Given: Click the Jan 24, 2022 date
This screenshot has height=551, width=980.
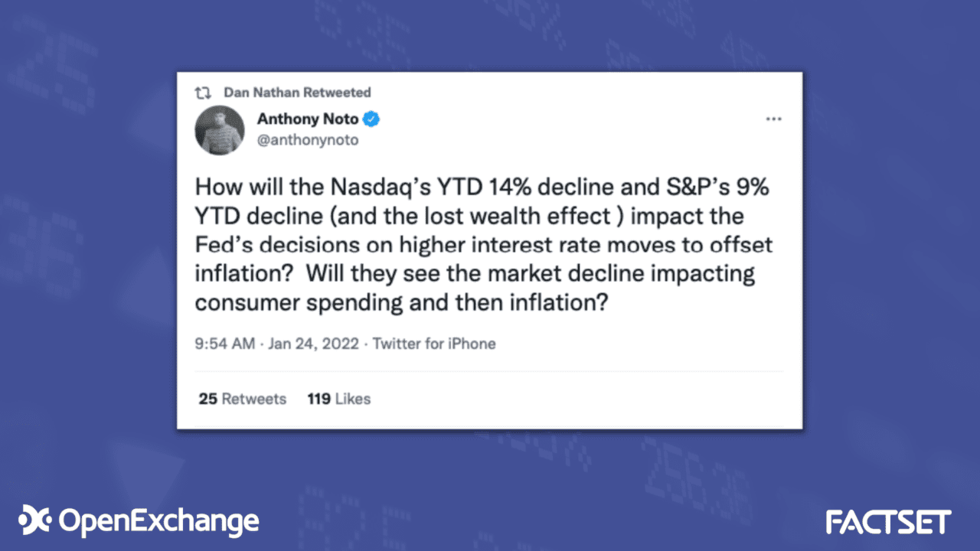Looking at the screenshot, I should [314, 344].
